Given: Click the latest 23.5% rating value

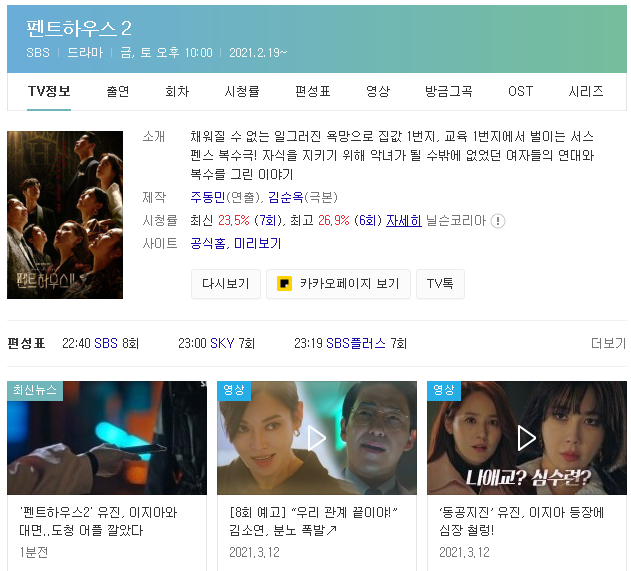Looking at the screenshot, I should (x=234, y=221).
